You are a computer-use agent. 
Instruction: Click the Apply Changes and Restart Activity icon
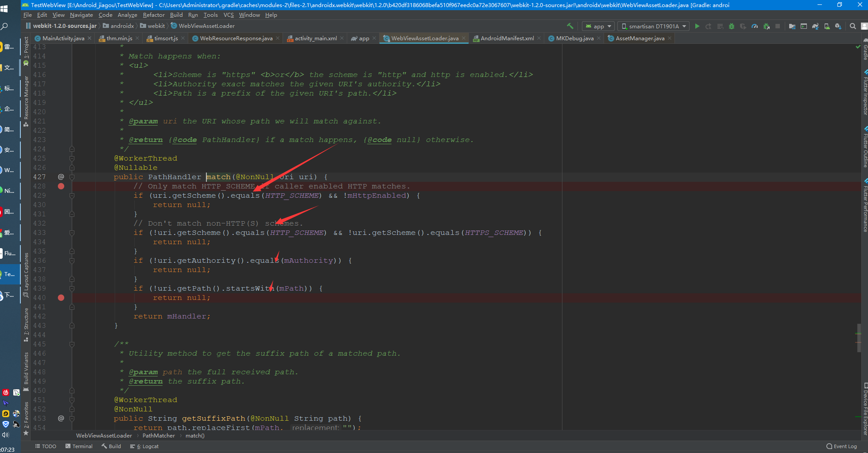(x=709, y=26)
